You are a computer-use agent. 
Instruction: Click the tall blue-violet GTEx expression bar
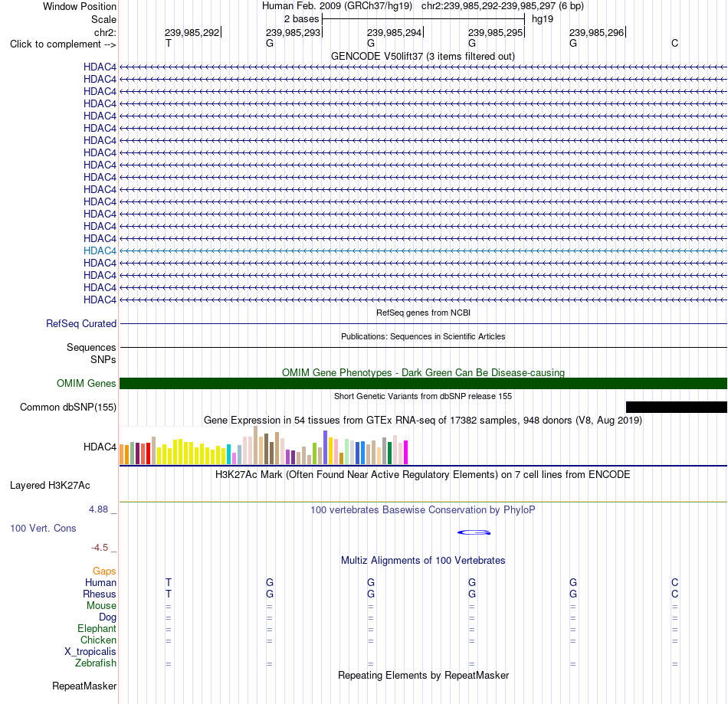(326, 447)
